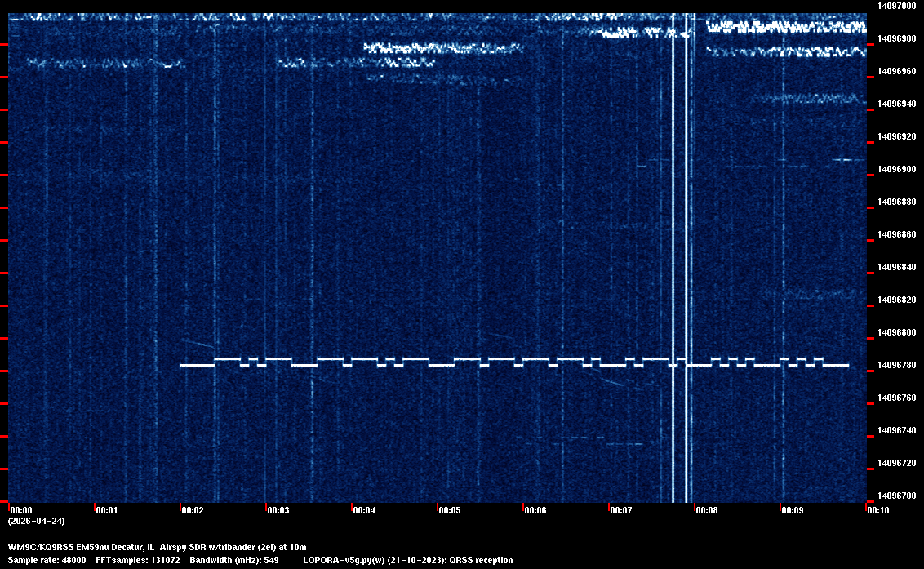Screen dimensions: 924x569
Task: Click the 00:02 time axis label
Action: (192, 510)
